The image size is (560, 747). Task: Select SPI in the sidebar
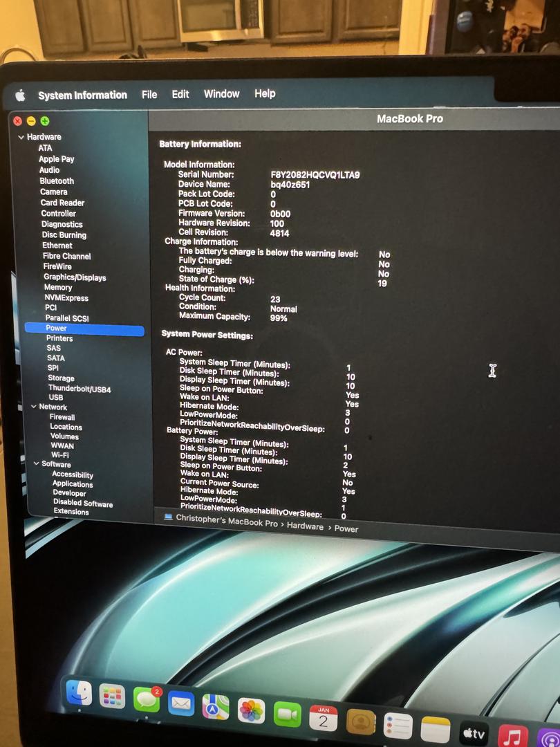point(53,368)
